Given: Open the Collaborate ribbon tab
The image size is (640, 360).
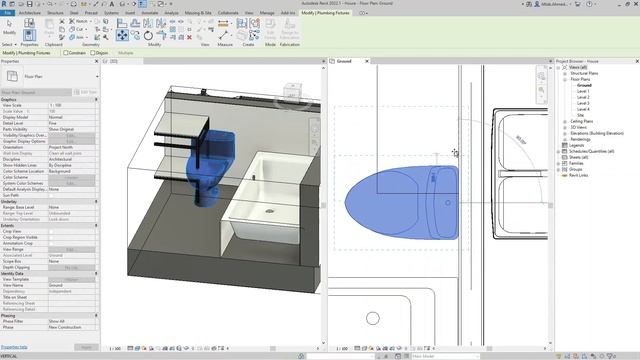Looking at the screenshot, I should click(228, 13).
